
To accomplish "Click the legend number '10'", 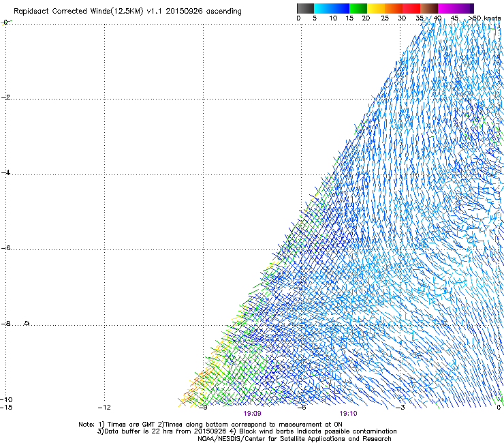I will click(x=333, y=18).
